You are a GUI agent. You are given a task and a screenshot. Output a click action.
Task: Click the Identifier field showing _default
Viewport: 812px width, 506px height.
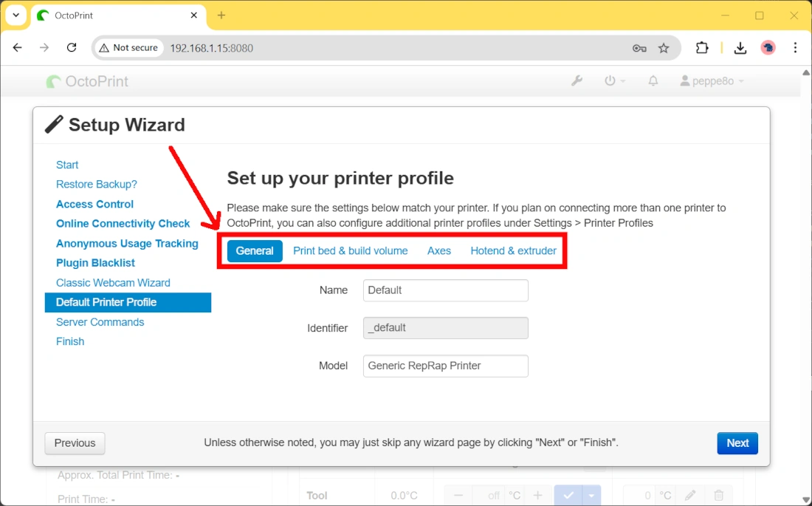445,328
